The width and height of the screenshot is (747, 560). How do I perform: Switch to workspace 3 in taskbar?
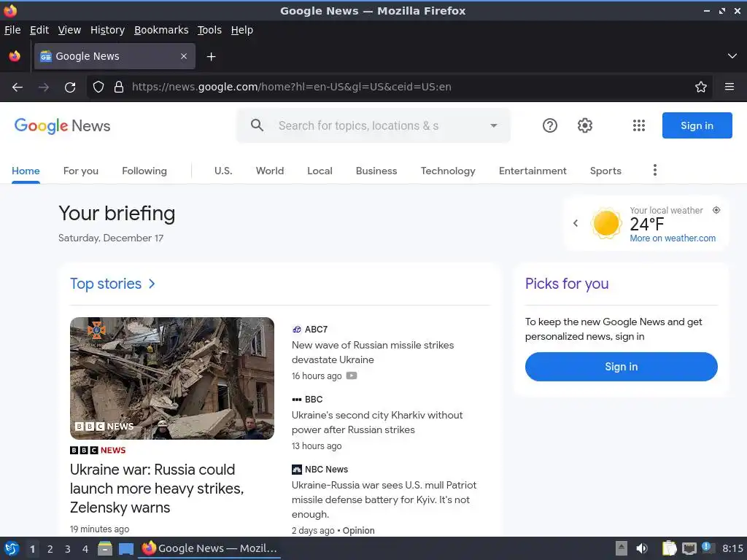pyautogui.click(x=68, y=549)
